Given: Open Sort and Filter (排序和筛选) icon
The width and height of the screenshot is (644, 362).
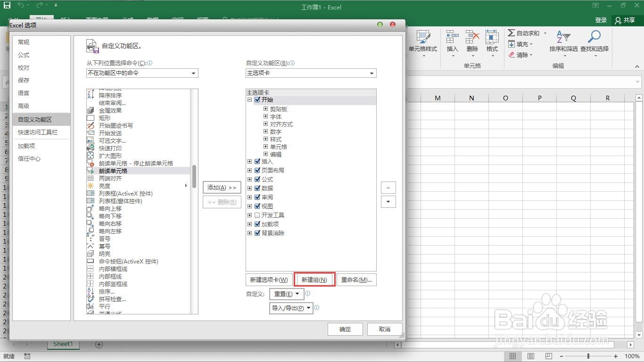Looking at the screenshot, I should coord(563,37).
